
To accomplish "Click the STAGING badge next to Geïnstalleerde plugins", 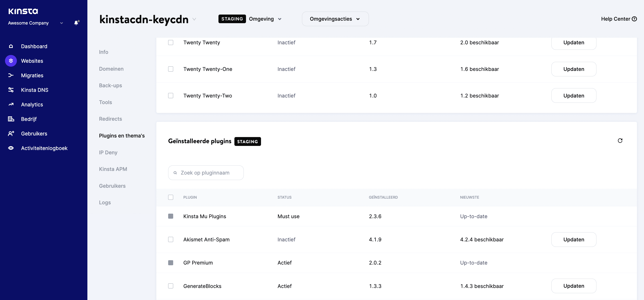I will click(248, 141).
